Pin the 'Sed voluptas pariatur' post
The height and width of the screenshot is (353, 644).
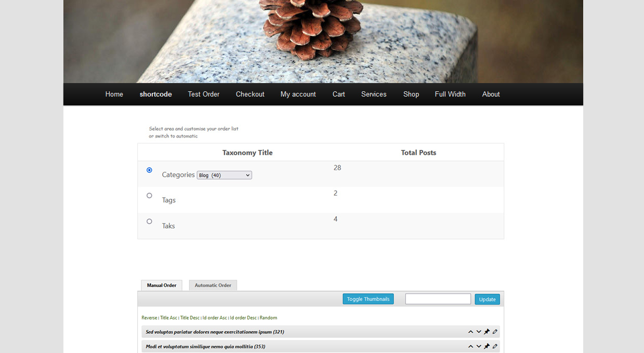click(x=487, y=332)
